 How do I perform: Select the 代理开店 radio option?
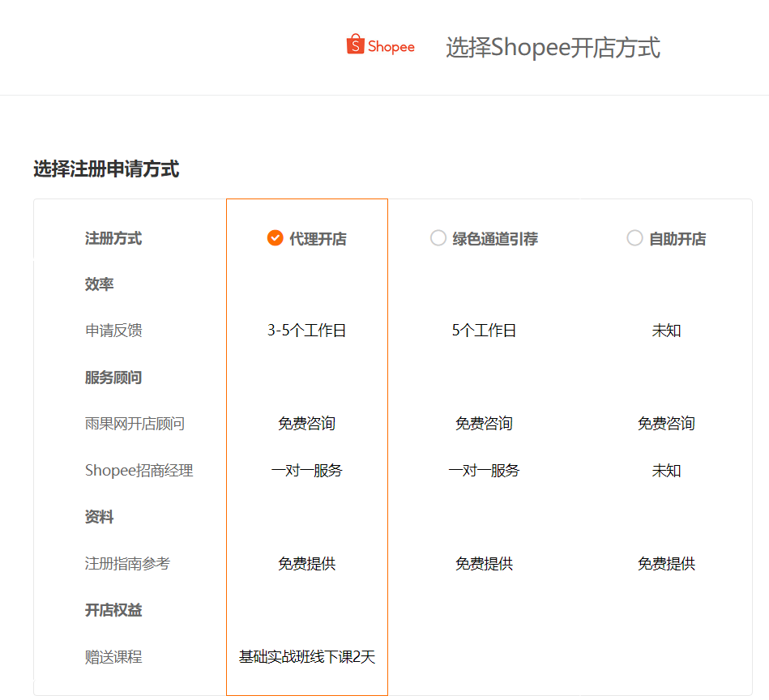pyautogui.click(x=275, y=238)
